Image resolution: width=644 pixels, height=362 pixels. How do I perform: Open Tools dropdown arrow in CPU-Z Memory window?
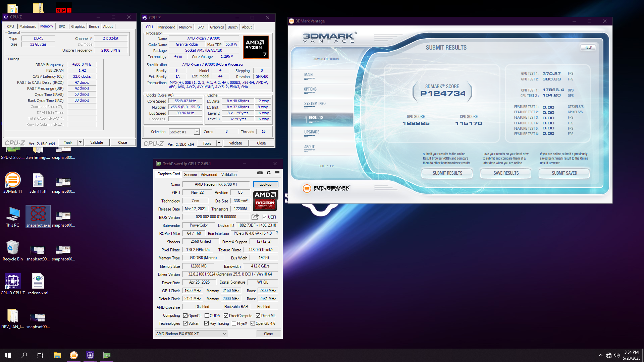point(80,142)
